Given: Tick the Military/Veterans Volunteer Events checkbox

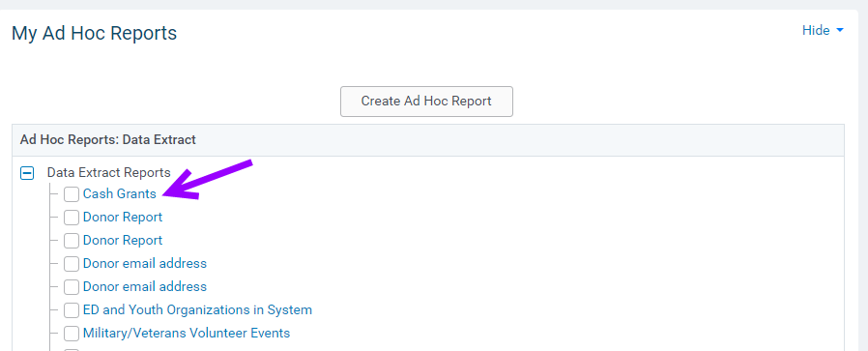Looking at the screenshot, I should tap(72, 334).
